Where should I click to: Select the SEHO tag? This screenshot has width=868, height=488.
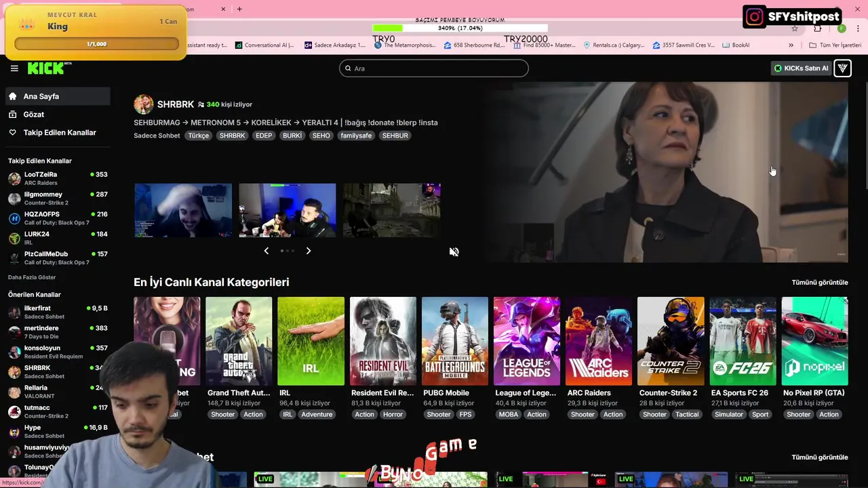321,136
